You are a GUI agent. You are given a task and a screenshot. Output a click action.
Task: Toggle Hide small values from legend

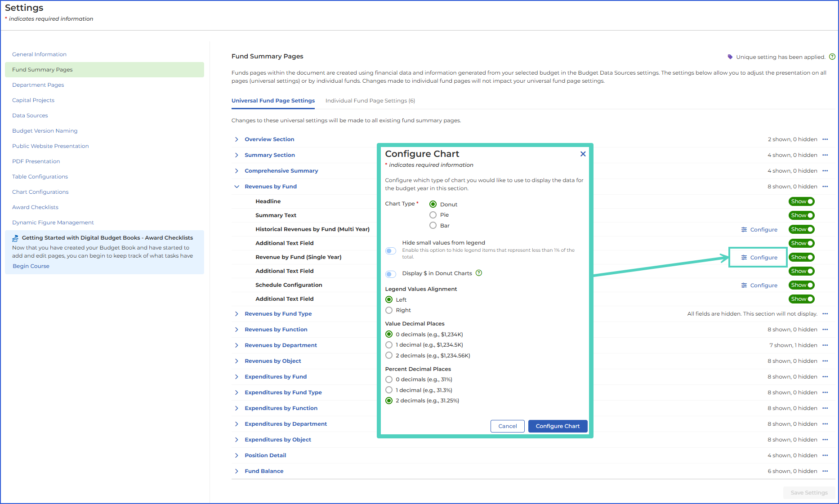coord(391,251)
